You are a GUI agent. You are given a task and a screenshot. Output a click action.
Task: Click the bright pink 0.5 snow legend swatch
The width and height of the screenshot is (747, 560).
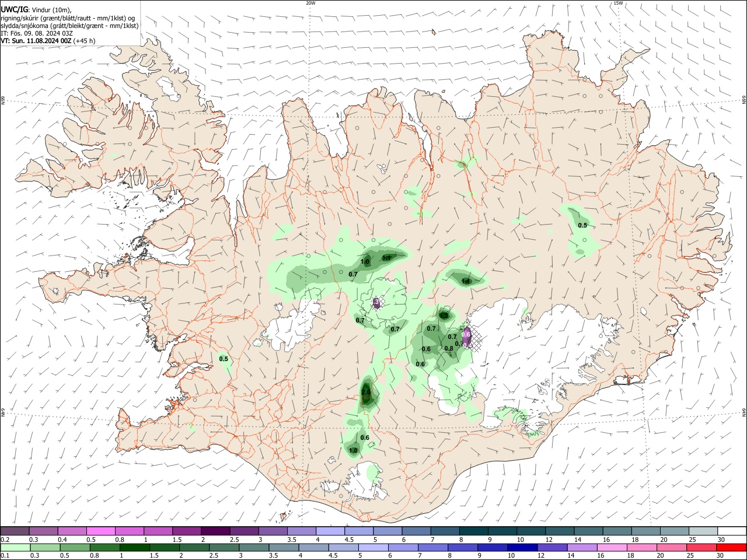click(100, 531)
